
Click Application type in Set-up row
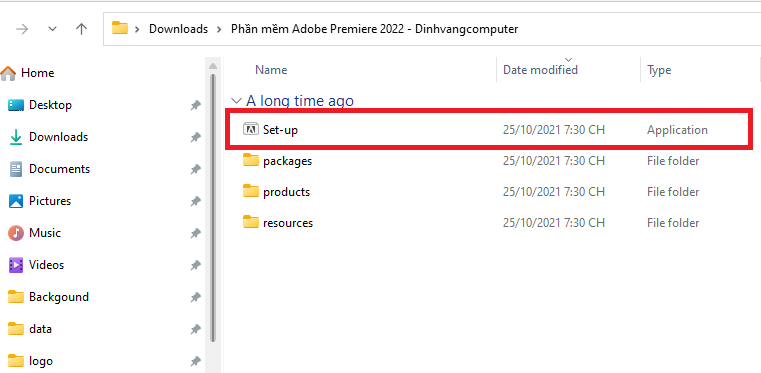pyautogui.click(x=677, y=130)
